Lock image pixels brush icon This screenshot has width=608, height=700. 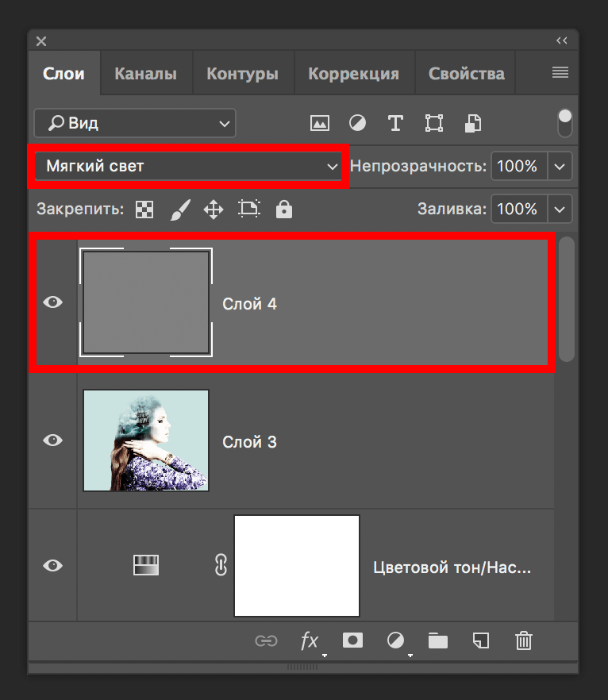[179, 210]
